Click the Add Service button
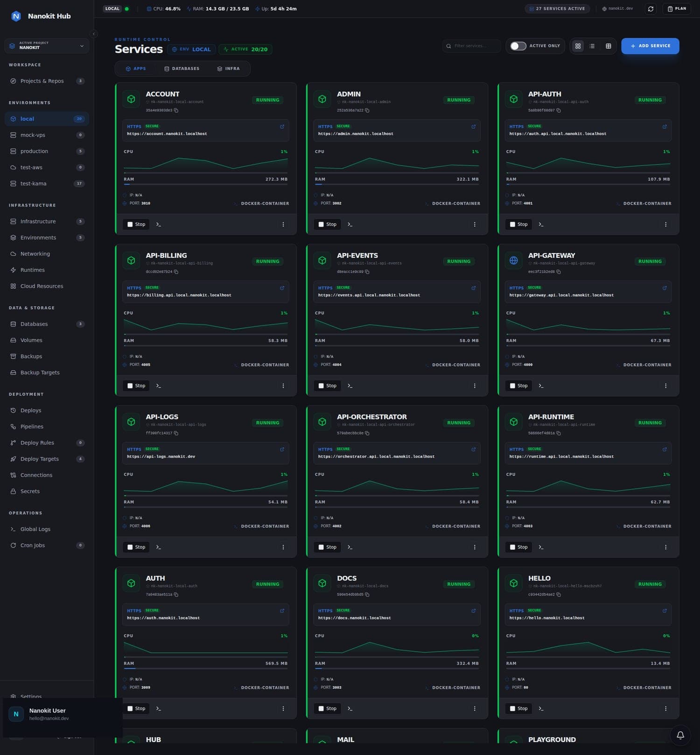Viewport: 700px width, 755px height. pyautogui.click(x=650, y=46)
